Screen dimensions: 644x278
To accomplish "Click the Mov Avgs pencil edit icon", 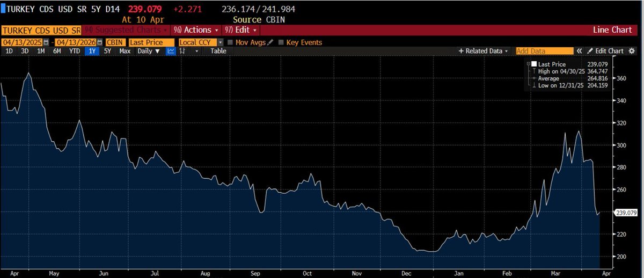I will tap(270, 42).
